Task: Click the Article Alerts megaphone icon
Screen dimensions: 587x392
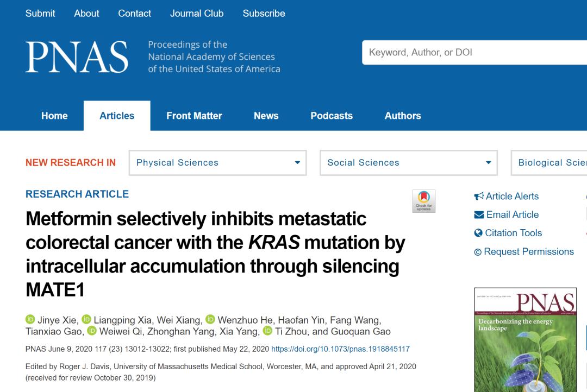Action: coord(479,197)
